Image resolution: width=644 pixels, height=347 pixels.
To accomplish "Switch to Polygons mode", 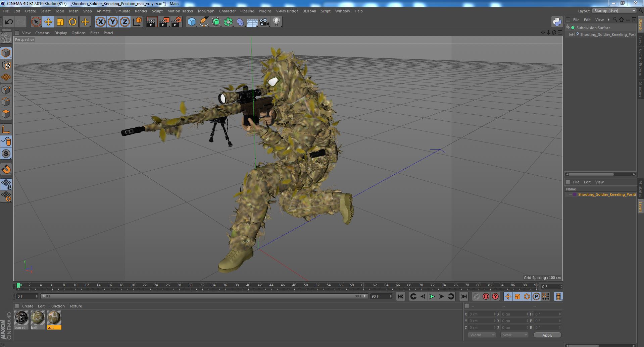I will click(x=6, y=114).
